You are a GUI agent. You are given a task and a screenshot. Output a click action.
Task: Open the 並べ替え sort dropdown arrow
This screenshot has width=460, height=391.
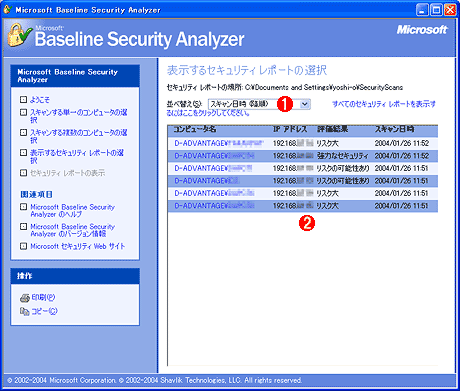point(304,104)
